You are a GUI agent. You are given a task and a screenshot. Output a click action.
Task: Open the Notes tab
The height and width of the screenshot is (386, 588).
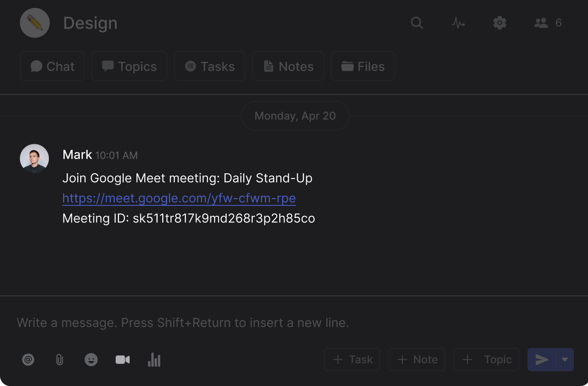click(288, 66)
